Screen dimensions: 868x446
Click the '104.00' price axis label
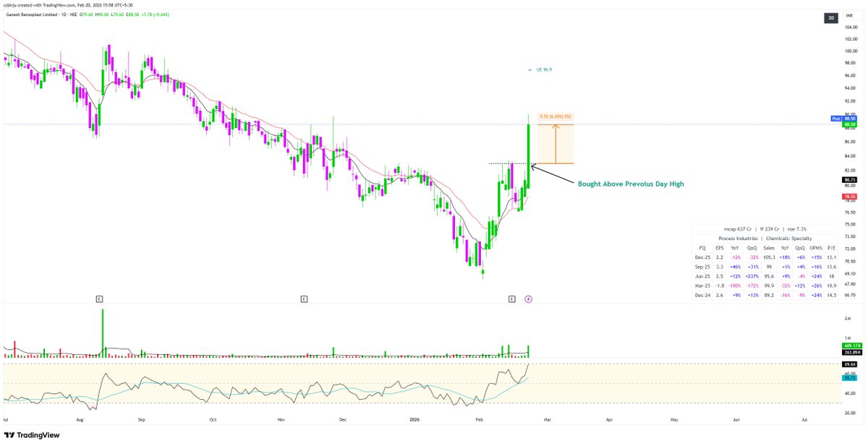click(x=850, y=26)
